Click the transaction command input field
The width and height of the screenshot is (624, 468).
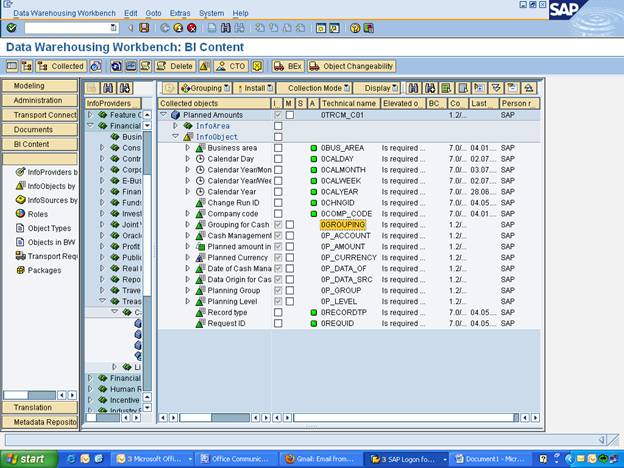72,28
